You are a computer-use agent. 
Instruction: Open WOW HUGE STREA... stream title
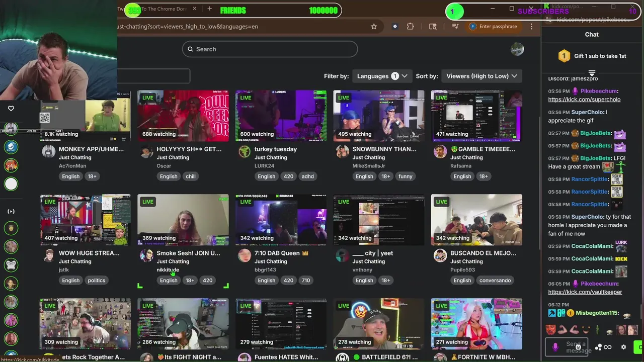click(x=89, y=253)
